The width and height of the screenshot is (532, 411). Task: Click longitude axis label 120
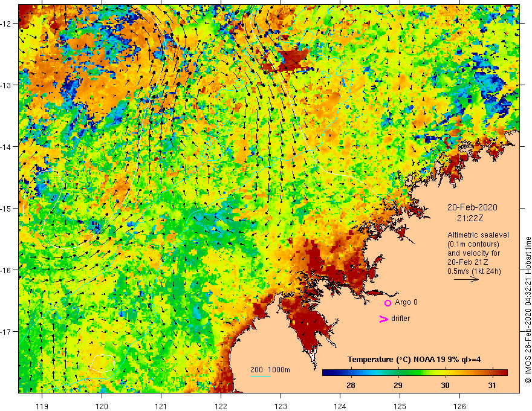click(x=102, y=406)
